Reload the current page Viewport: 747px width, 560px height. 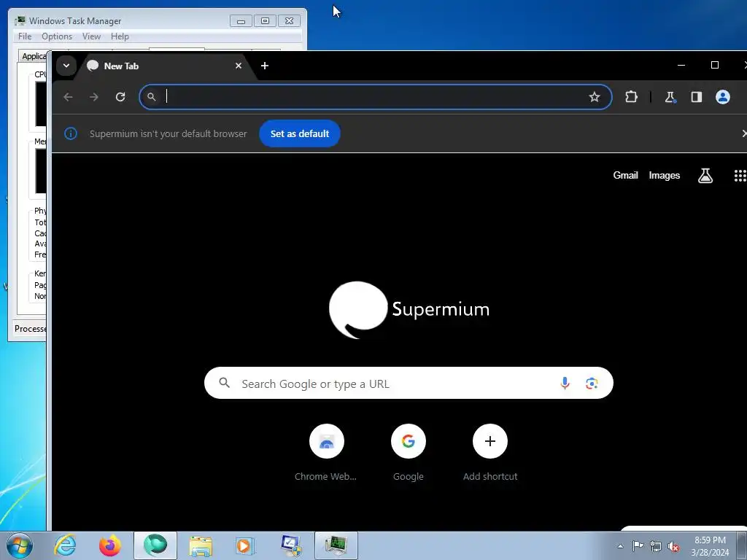point(120,97)
